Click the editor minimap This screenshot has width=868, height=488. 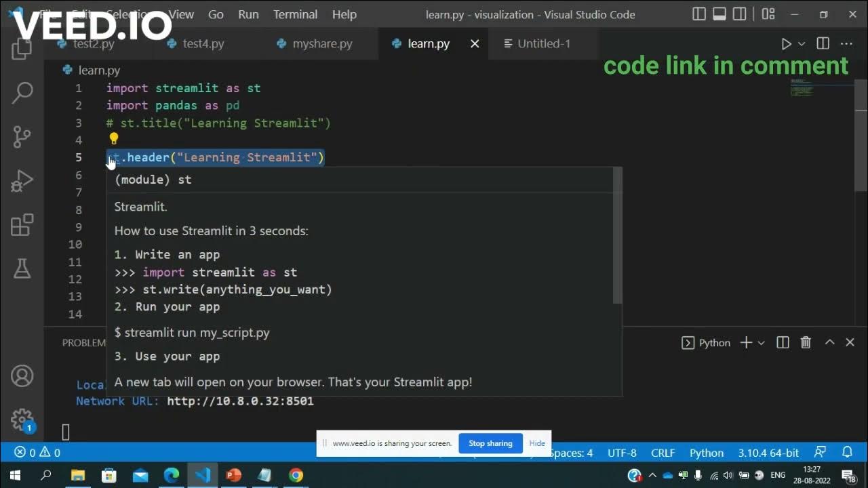pyautogui.click(x=821, y=88)
